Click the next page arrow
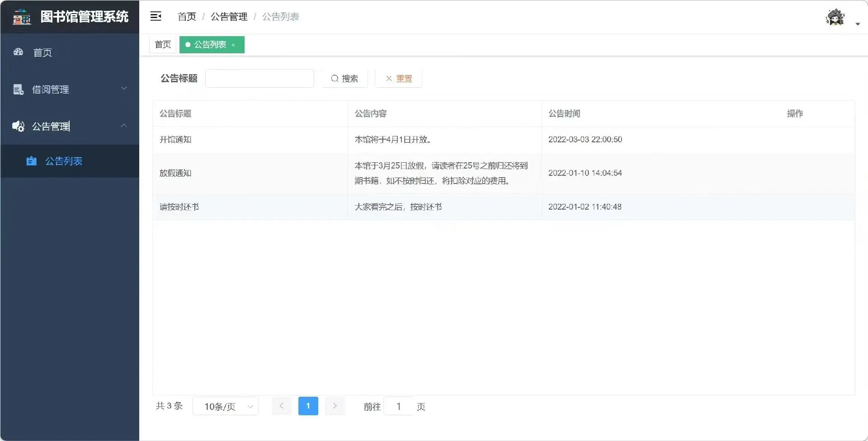This screenshot has height=441, width=868. click(335, 406)
